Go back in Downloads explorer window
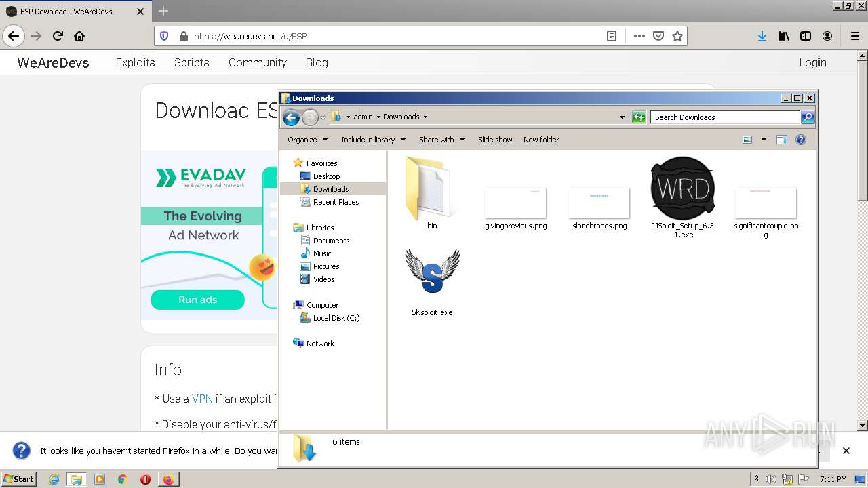The height and width of the screenshot is (488, 868). 291,117
